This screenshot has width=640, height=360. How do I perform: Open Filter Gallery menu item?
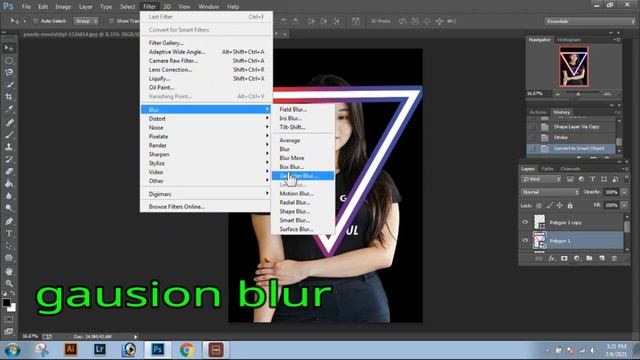coord(206,42)
